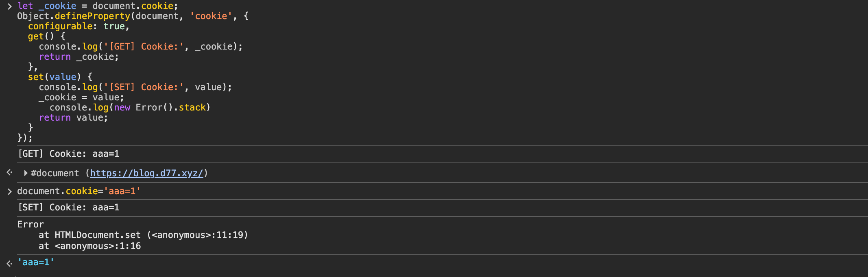Viewport: 868px width, 277px height.
Task: Click the prompt chevron beside document.cookie='aaa=1'
Action: 9,191
